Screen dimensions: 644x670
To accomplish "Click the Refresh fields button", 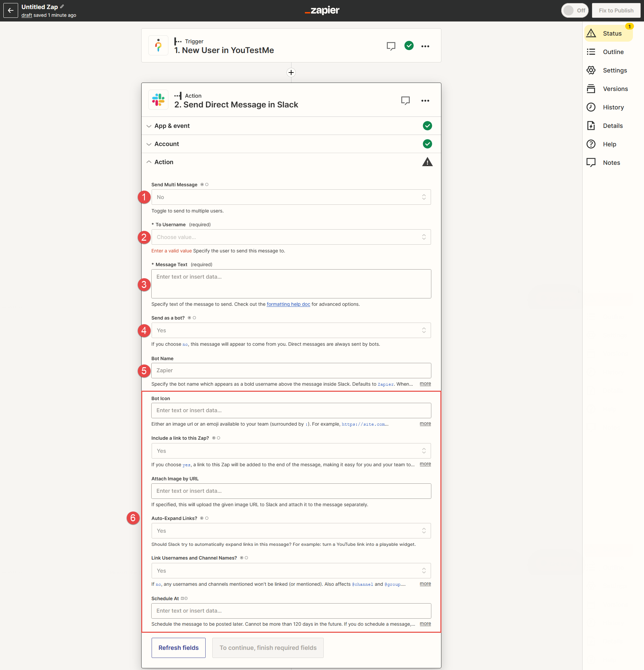I will (179, 648).
